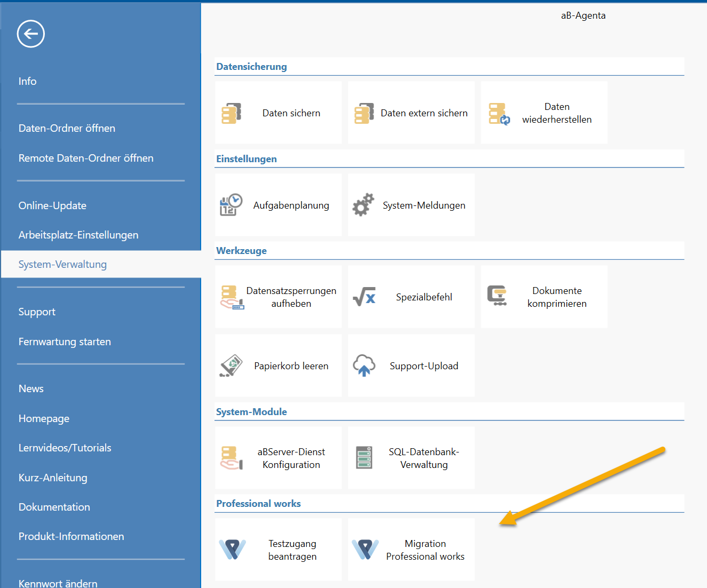
Task: Click the Daten sichern database icon
Action: [x=232, y=114]
